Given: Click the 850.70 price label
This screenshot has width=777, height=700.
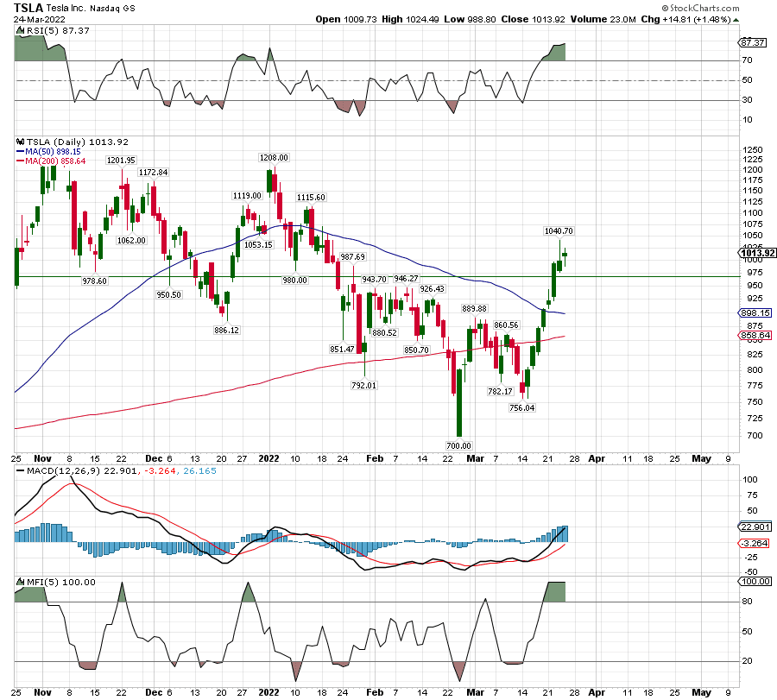Looking at the screenshot, I should point(416,350).
